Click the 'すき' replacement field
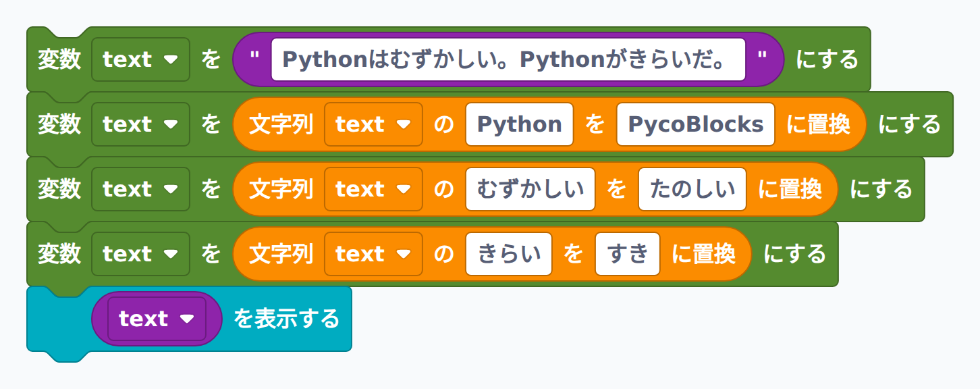Screen dimensions: 980x389 point(628,254)
